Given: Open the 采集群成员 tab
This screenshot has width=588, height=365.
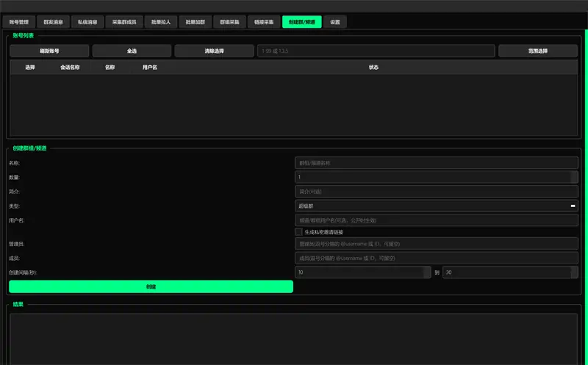Looking at the screenshot, I should [x=124, y=22].
